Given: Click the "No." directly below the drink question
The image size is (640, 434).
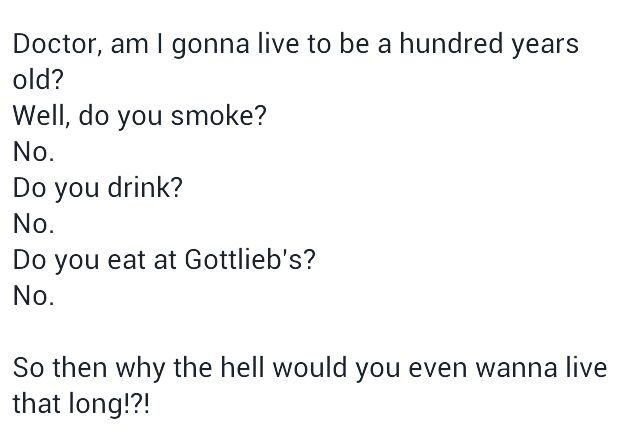Looking at the screenshot, I should [32, 225].
